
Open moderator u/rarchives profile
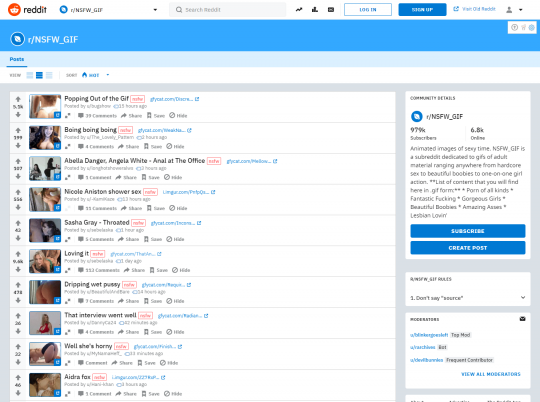(x=423, y=347)
